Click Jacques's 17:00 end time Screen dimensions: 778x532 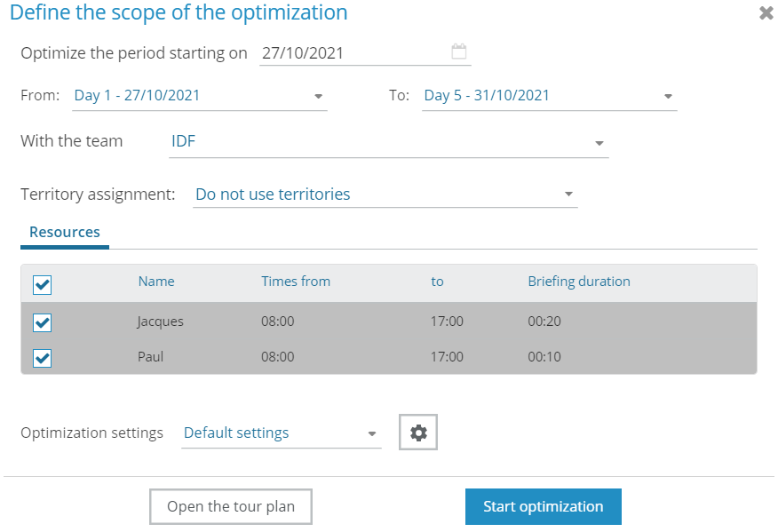click(447, 322)
